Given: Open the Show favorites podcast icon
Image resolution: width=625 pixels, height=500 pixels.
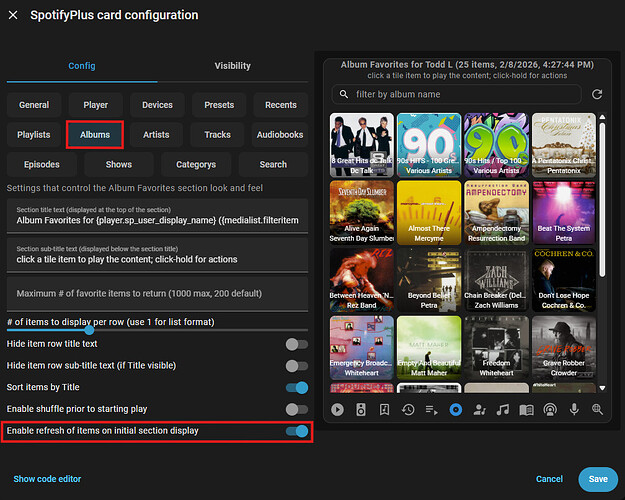Looking at the screenshot, I should tap(550, 409).
